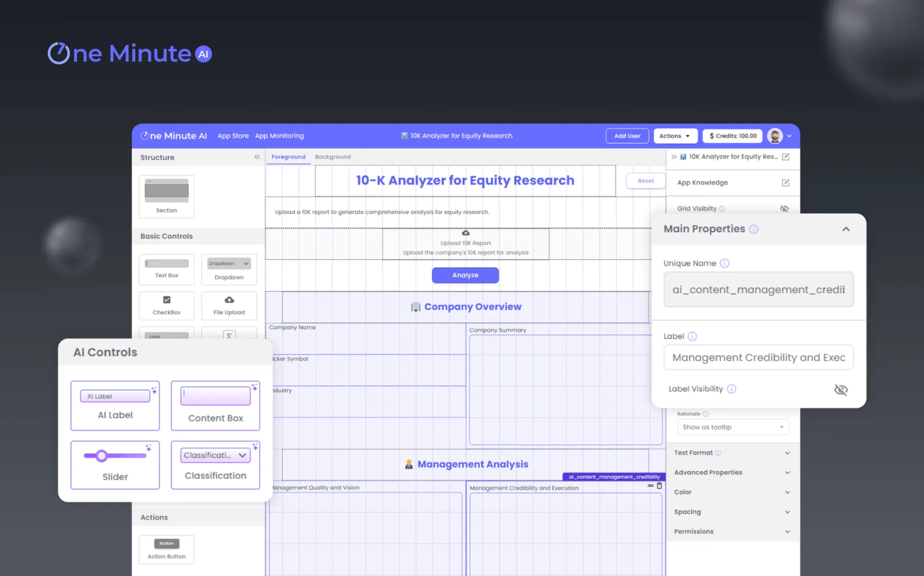Screen dimensions: 924x576
Task: Click the Analyze button
Action: pos(465,276)
